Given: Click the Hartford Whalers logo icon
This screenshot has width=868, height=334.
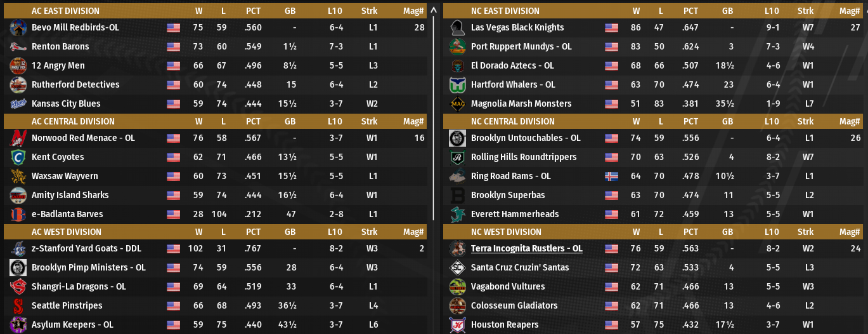Looking at the screenshot, I should coord(457,85).
